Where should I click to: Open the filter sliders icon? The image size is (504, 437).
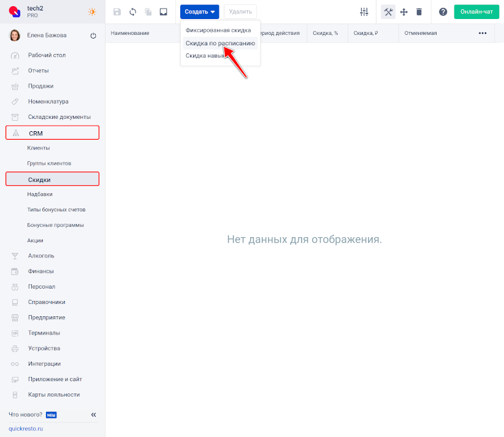[364, 12]
